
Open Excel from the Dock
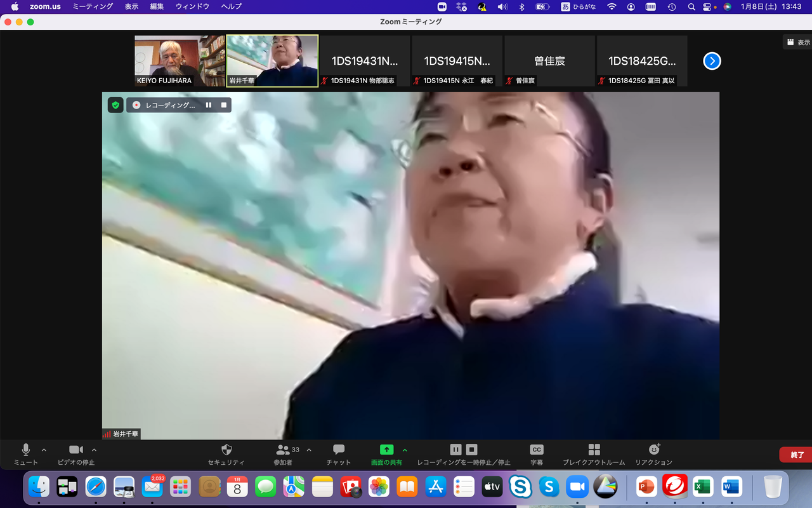point(703,487)
